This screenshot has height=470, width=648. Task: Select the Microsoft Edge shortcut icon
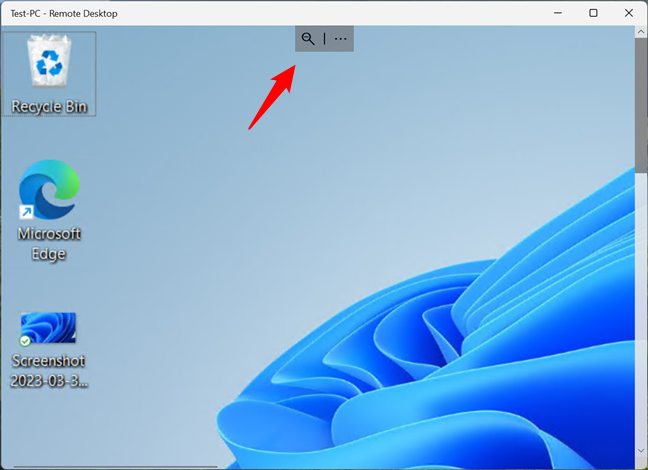49,189
